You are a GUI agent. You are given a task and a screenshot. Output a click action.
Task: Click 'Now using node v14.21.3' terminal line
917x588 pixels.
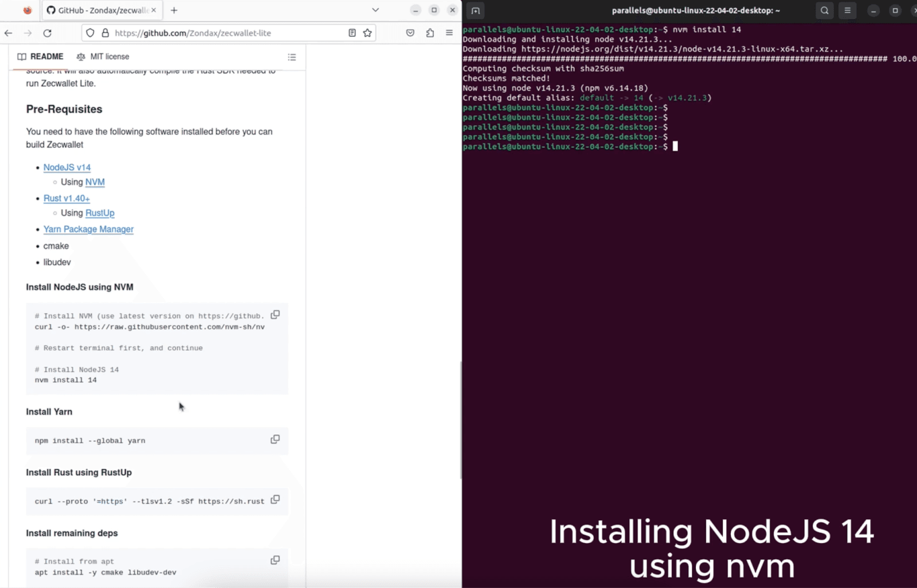(x=555, y=88)
